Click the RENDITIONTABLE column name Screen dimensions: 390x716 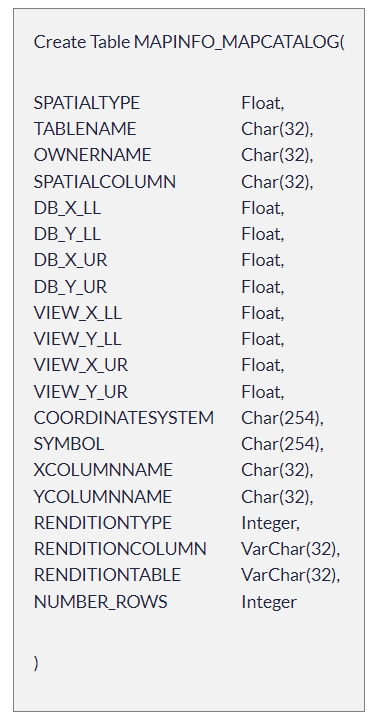(107, 575)
